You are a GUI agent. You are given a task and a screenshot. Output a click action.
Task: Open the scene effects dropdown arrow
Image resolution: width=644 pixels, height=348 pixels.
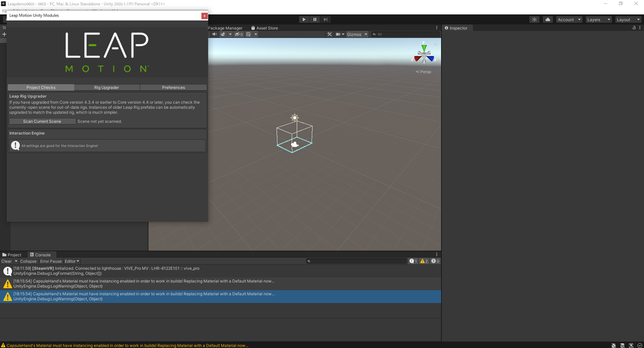(230, 34)
